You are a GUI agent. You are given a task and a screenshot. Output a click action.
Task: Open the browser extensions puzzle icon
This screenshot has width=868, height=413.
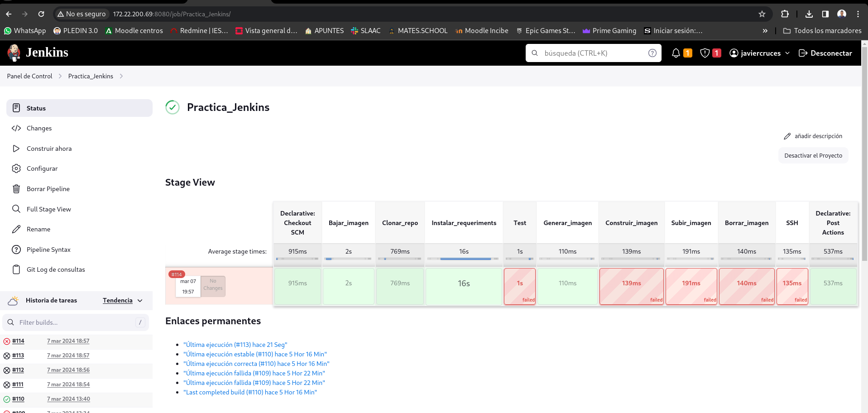point(785,14)
